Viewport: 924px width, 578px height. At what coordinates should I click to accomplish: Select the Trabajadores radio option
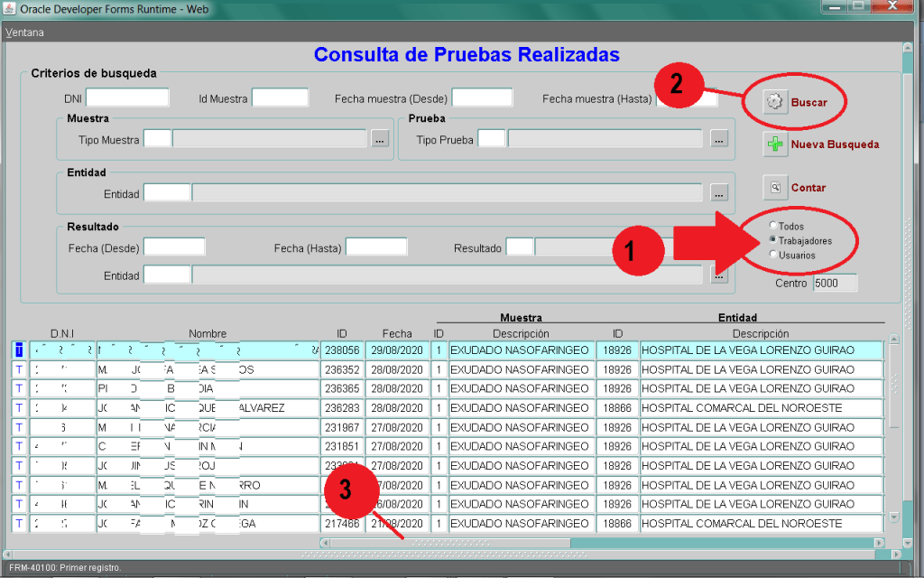(772, 240)
